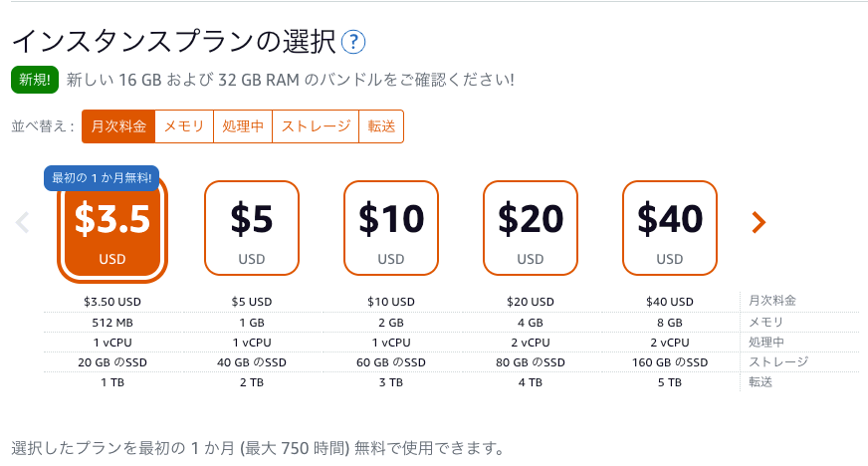Click the 最初の1か月無料! blue badge

(x=102, y=178)
